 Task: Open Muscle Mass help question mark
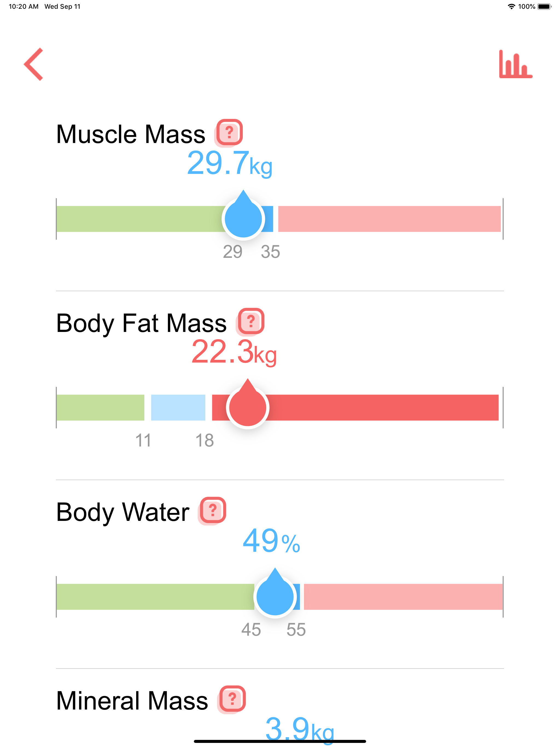coord(229,133)
